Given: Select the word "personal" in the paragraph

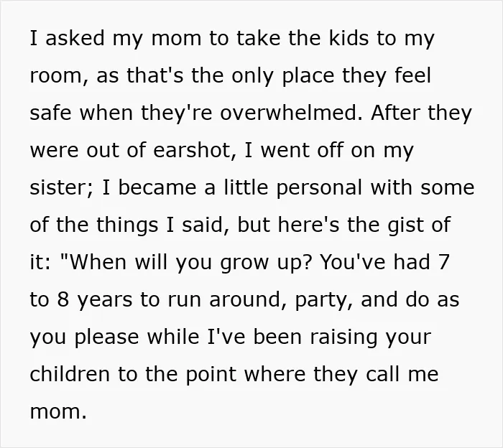Looking at the screenshot, I should pos(319,188).
